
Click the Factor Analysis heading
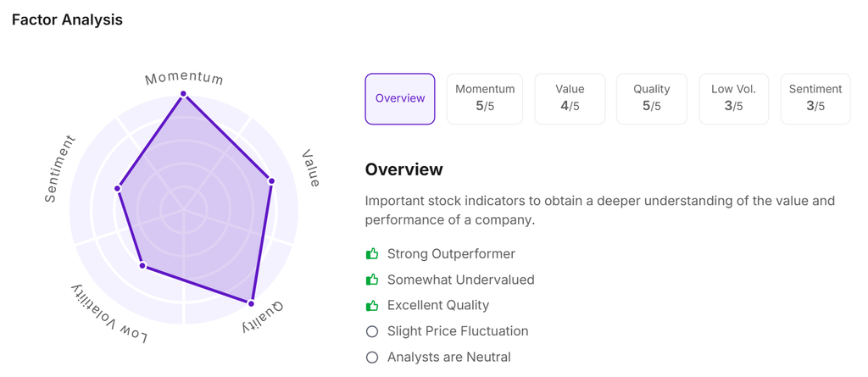[x=67, y=19]
